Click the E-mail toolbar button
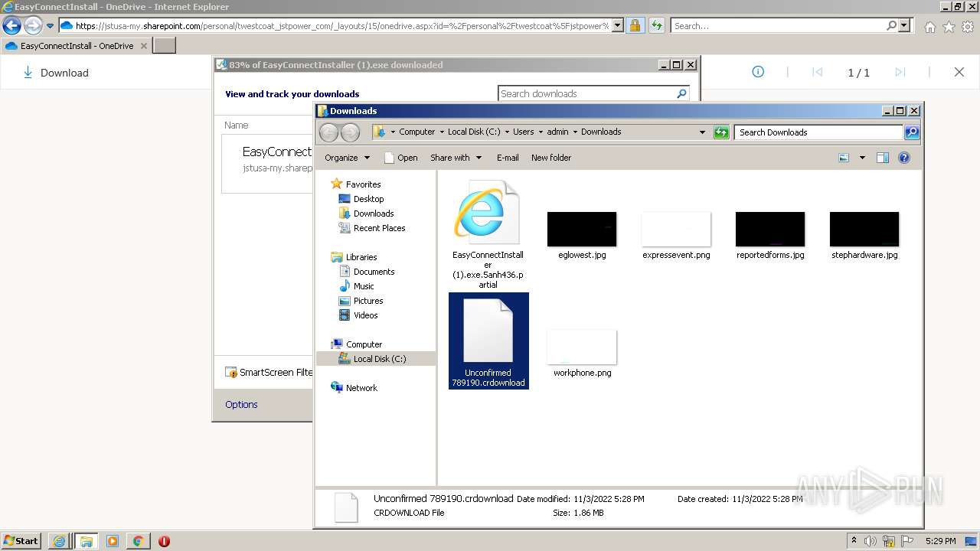980x551 pixels. coord(508,158)
